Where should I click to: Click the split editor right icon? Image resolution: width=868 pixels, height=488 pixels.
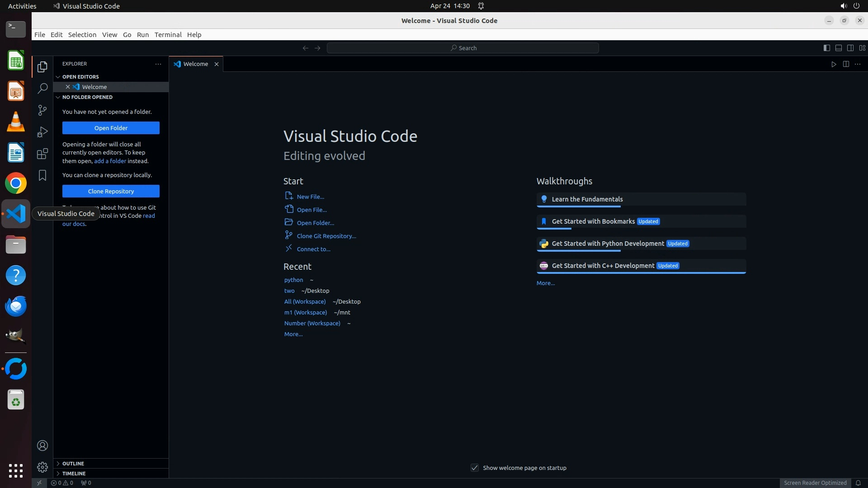coord(846,64)
